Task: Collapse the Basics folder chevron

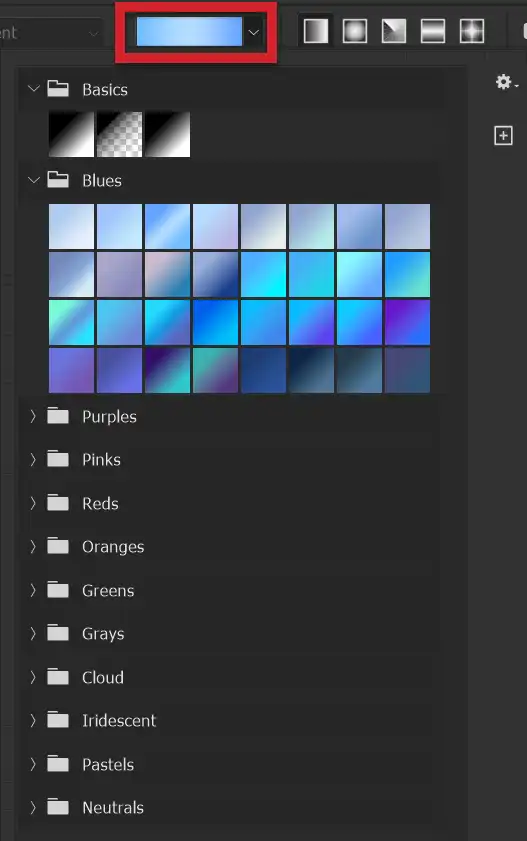Action: (x=34, y=88)
